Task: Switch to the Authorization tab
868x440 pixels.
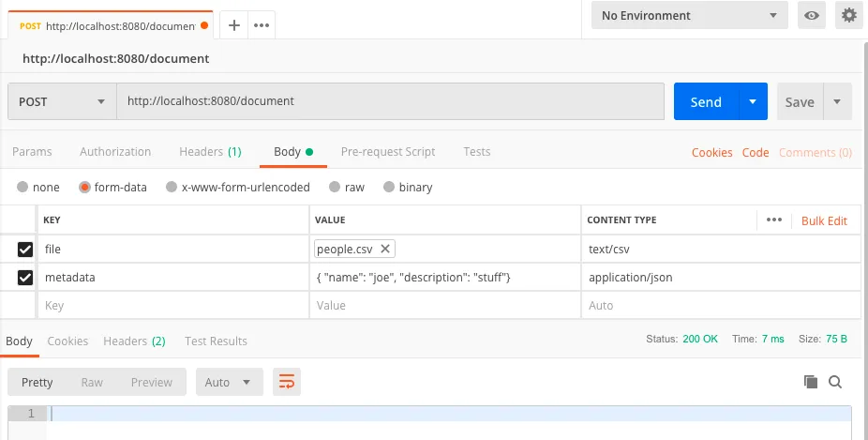Action: pyautogui.click(x=115, y=152)
